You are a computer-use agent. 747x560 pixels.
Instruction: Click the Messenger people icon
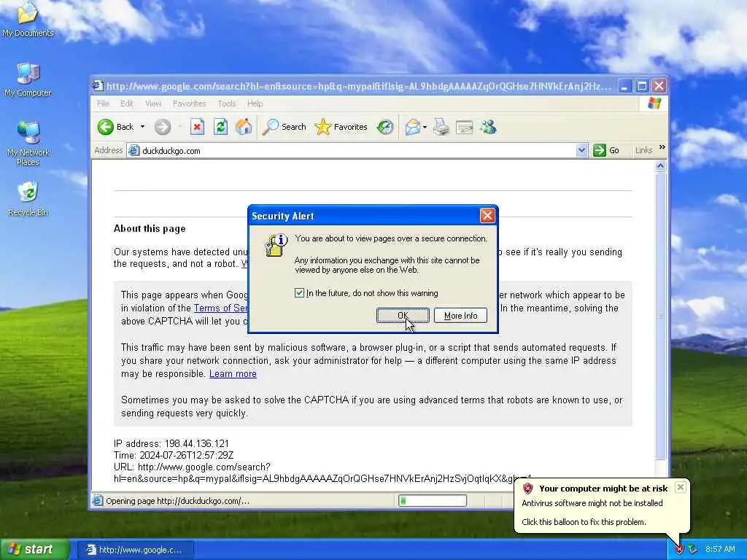(489, 127)
